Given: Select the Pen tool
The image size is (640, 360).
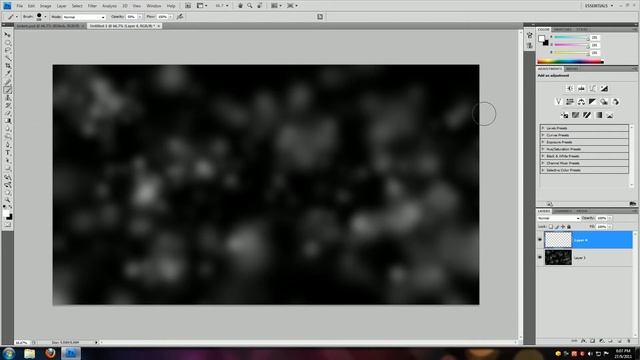Looking at the screenshot, I should 8,144.
